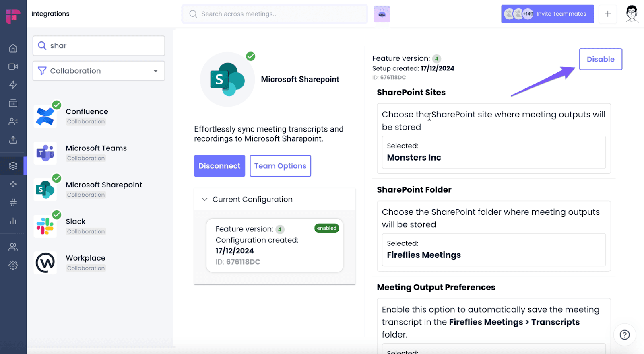Open the hashtag topics sidebar icon

pyautogui.click(x=13, y=202)
